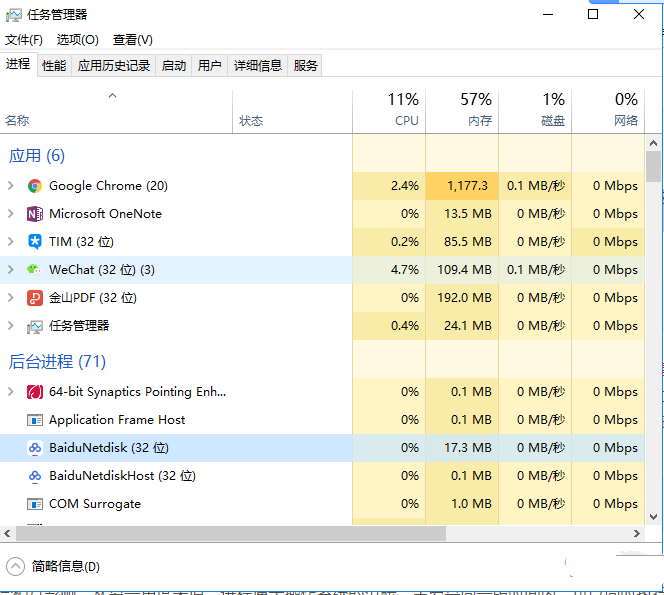The image size is (664, 595).
Task: Sort processes by CPU column header
Action: pyautogui.click(x=389, y=112)
